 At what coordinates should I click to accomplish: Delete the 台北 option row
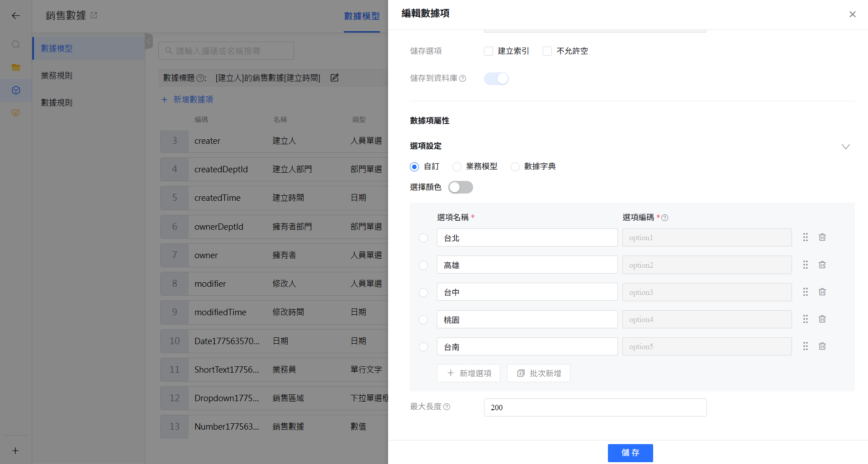(x=822, y=237)
